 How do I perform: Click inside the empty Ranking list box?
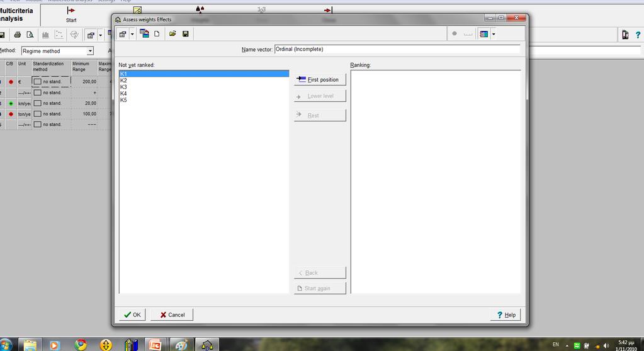point(436,182)
